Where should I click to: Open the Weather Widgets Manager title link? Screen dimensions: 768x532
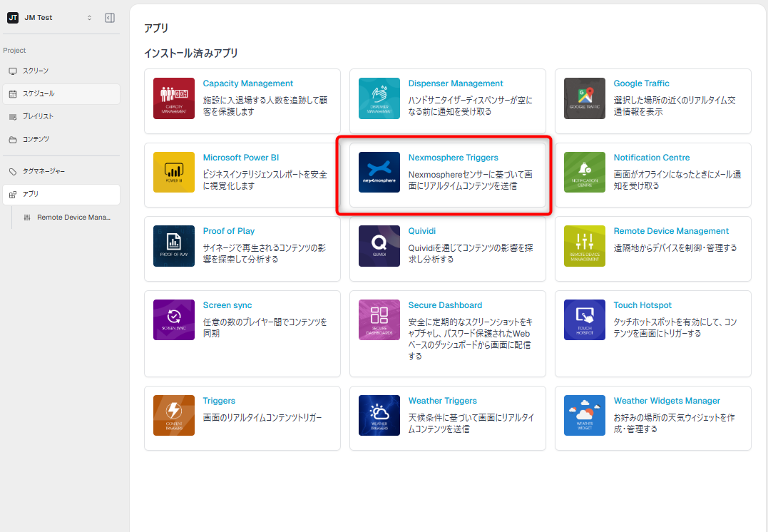coord(667,401)
